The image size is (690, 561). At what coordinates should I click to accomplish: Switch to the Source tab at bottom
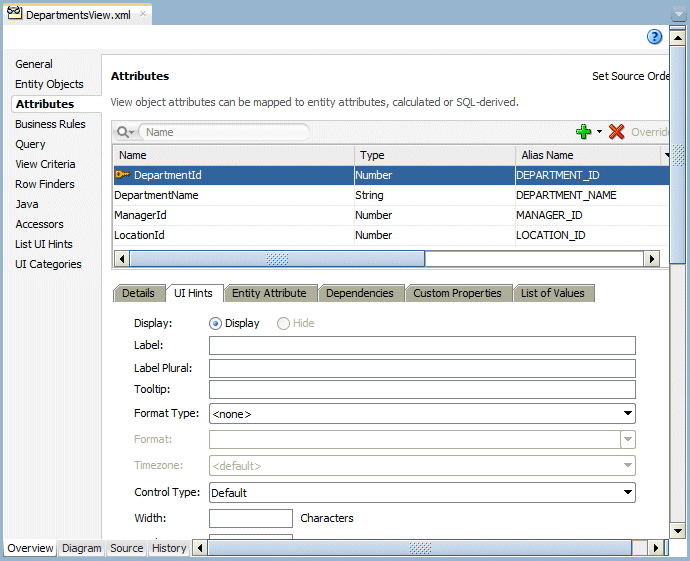[126, 548]
